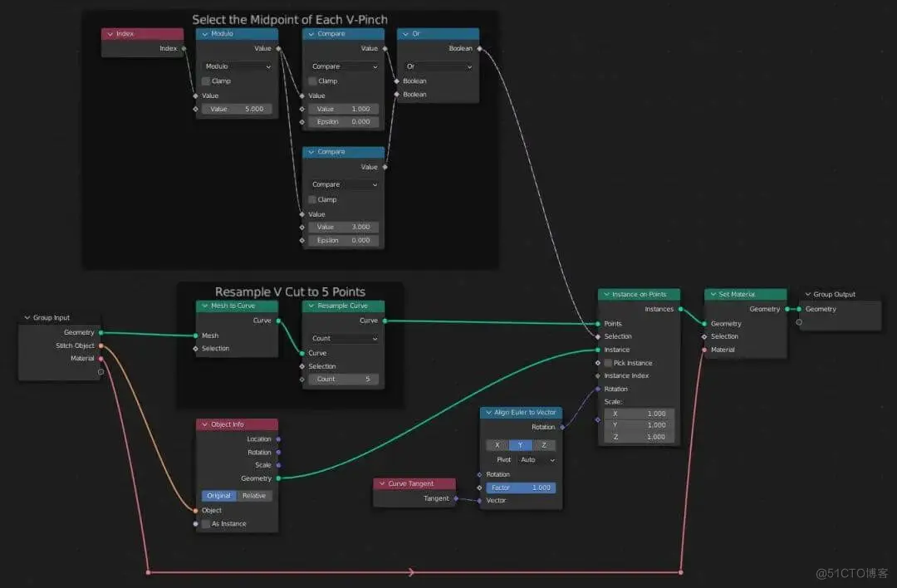
Task: Collapse the Index node with its header chevron
Action: (110, 34)
